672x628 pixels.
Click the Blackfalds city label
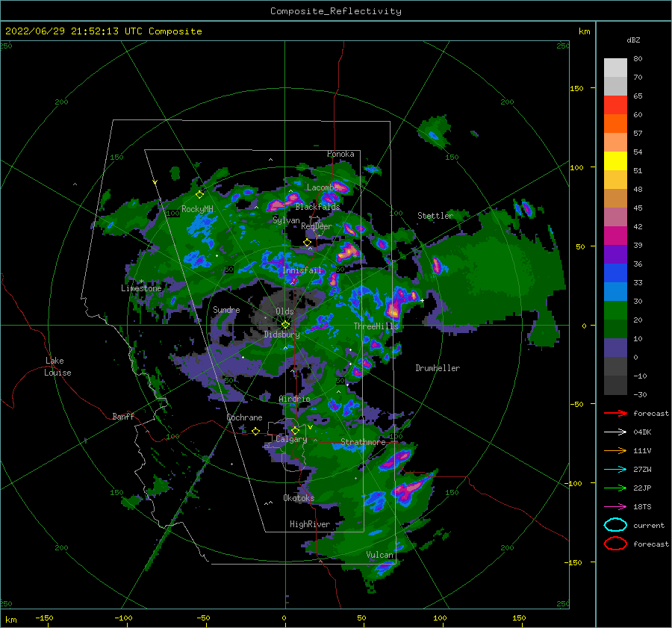pos(317,207)
